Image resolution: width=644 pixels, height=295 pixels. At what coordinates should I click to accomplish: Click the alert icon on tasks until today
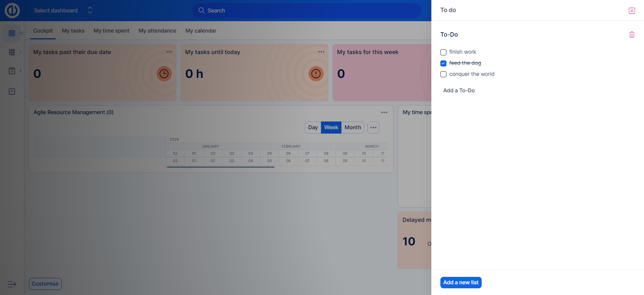[316, 73]
